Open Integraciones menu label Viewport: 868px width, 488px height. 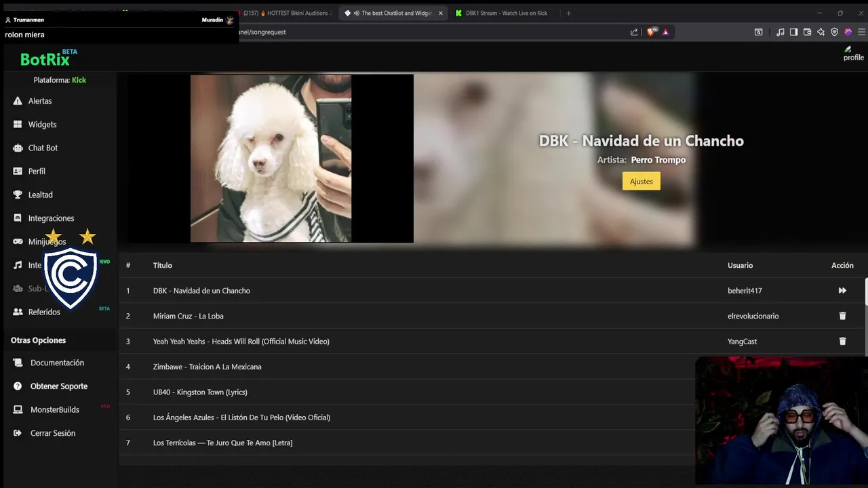[51, 218]
